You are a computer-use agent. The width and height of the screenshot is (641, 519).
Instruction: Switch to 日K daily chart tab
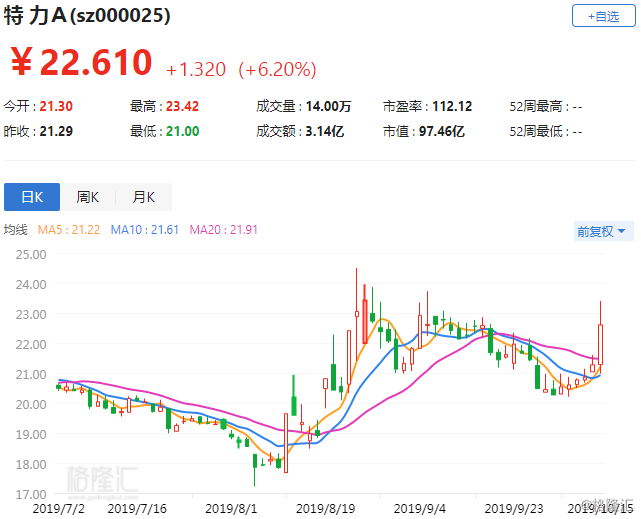pos(32,197)
